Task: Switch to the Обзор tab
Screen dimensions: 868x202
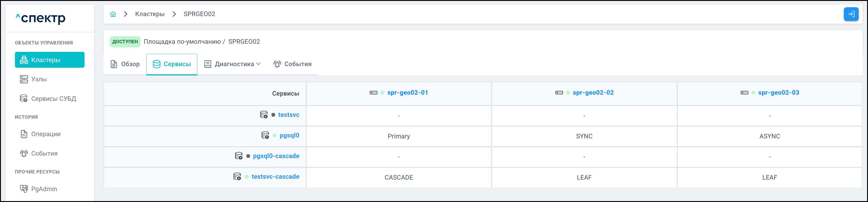Action: point(125,64)
